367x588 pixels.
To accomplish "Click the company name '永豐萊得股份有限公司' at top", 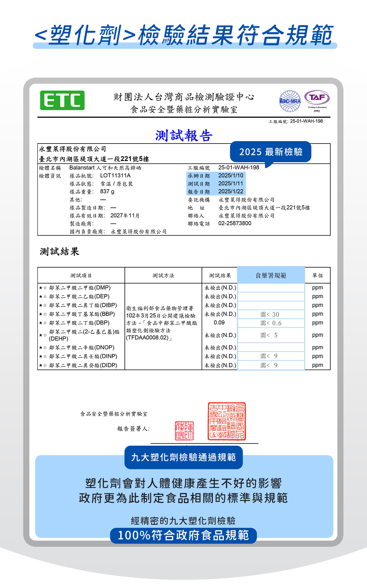I will tap(72, 149).
